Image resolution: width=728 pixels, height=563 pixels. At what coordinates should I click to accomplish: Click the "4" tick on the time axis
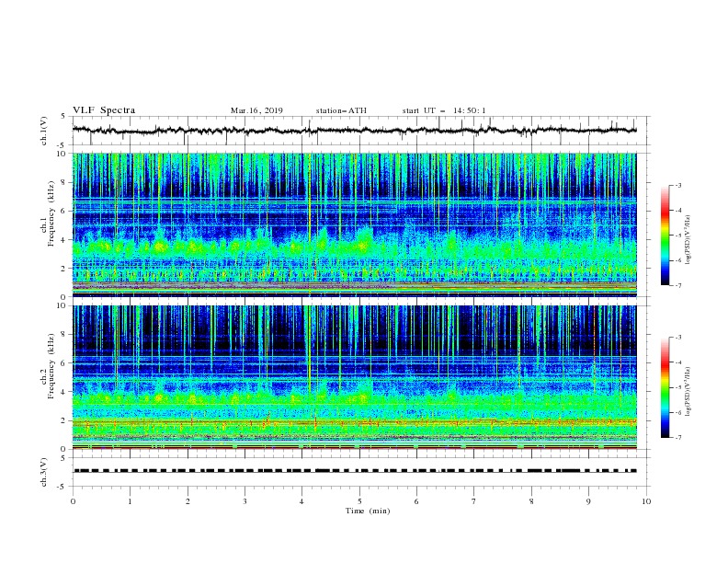[x=302, y=501]
